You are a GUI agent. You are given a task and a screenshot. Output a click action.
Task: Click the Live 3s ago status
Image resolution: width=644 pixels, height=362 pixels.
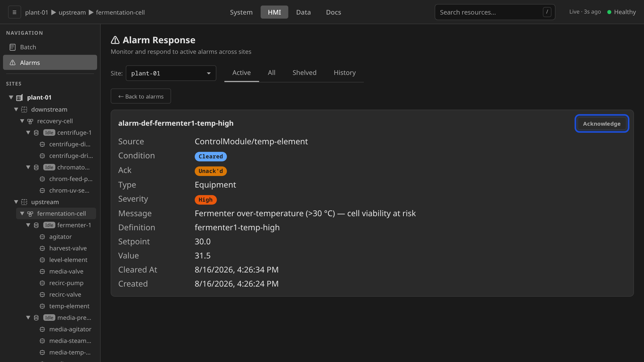[585, 12]
